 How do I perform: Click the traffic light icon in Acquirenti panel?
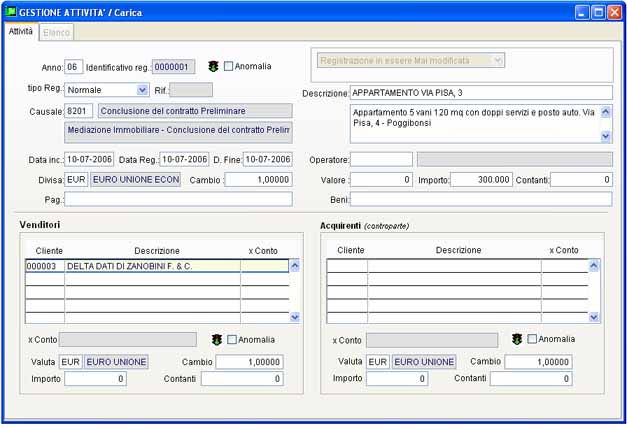[x=517, y=339]
